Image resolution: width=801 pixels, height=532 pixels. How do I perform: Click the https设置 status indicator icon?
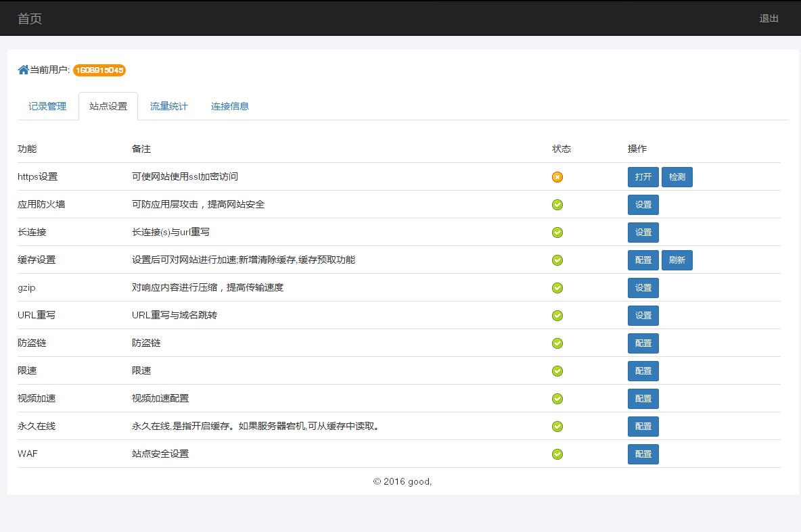click(x=557, y=177)
